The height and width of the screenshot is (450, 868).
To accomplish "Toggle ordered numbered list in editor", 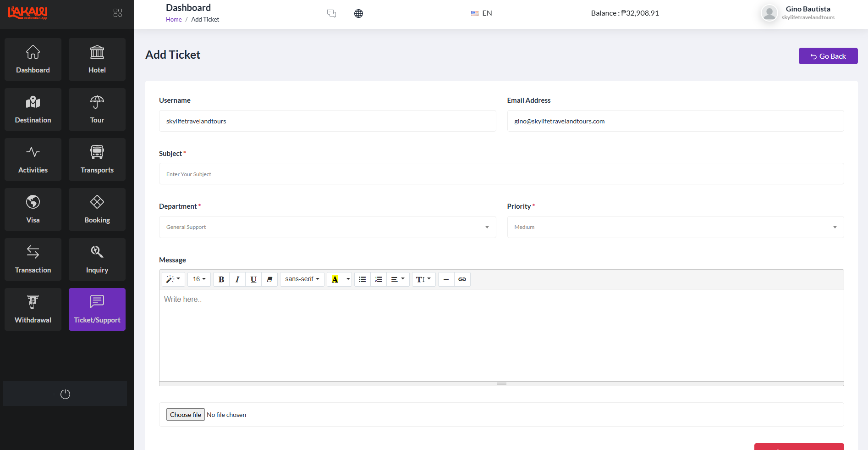I will [x=379, y=279].
